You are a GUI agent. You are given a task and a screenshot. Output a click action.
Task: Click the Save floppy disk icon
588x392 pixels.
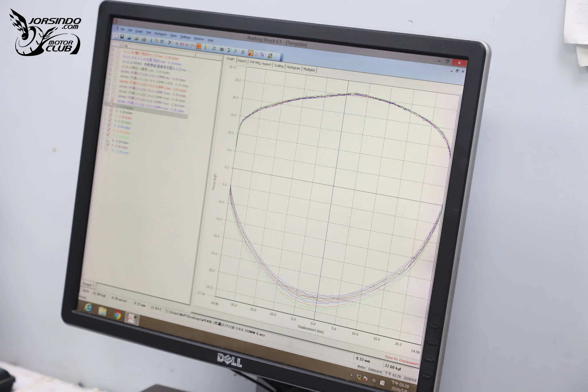point(122,37)
